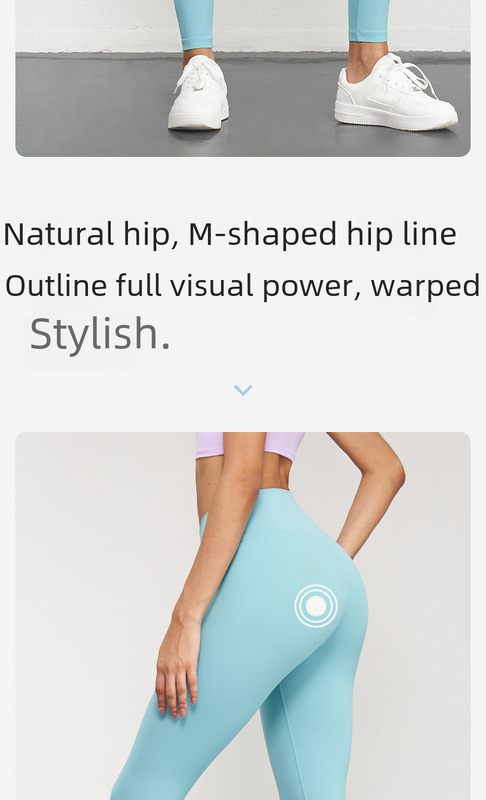The height and width of the screenshot is (800, 486).
Task: Tap the white concentric circle hotspot marker
Action: click(316, 606)
